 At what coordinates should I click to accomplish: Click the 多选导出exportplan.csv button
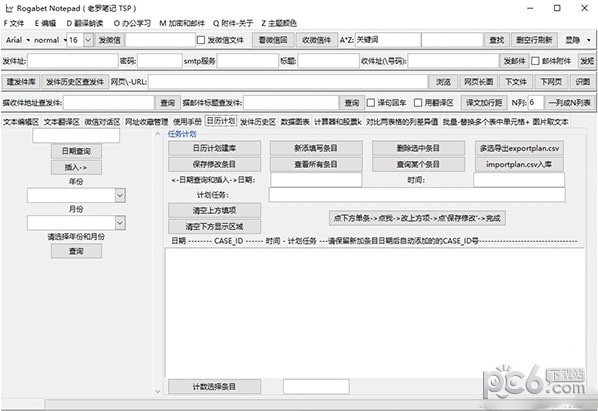pyautogui.click(x=519, y=148)
